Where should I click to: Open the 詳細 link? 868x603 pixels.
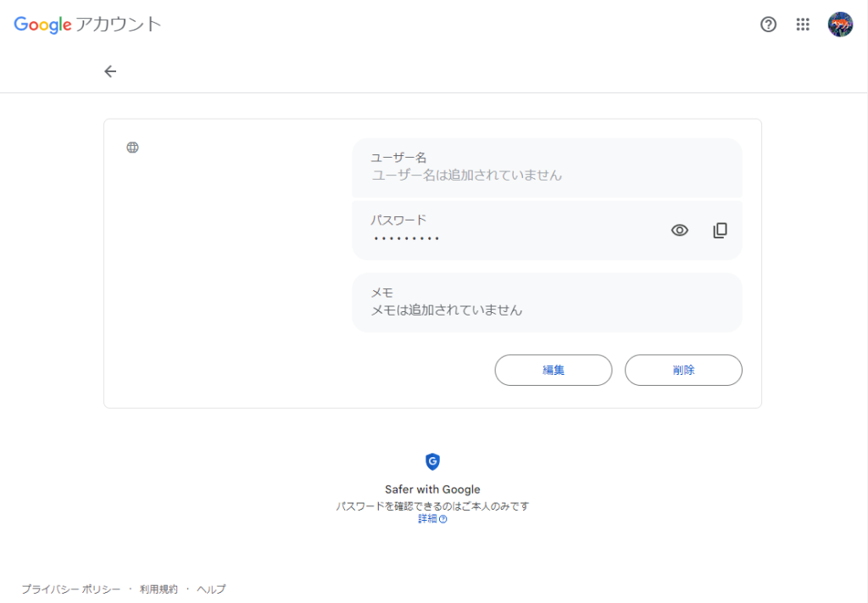pyautogui.click(x=427, y=519)
